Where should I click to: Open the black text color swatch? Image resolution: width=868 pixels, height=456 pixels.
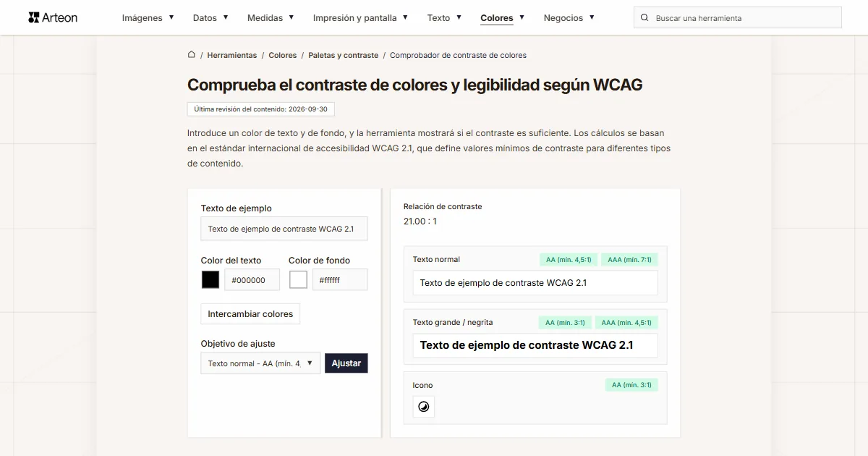click(x=210, y=279)
